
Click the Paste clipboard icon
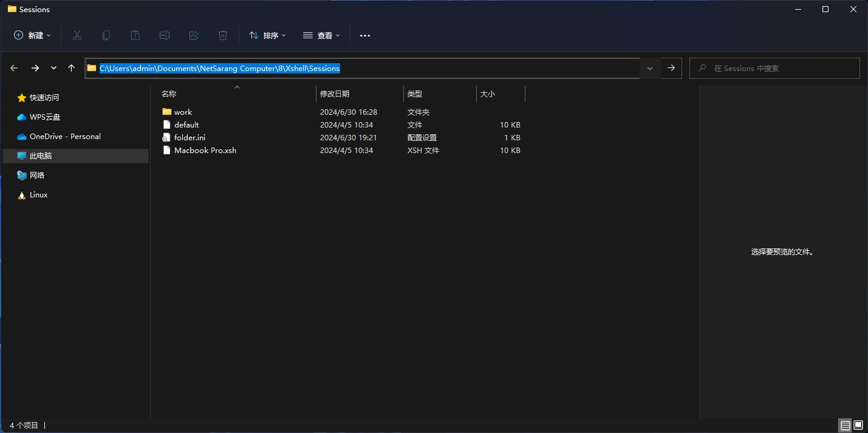[135, 35]
